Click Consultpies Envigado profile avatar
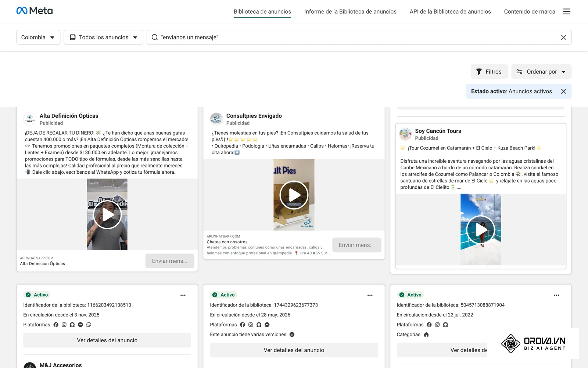Screen dimensions: 588x368 click(216, 119)
